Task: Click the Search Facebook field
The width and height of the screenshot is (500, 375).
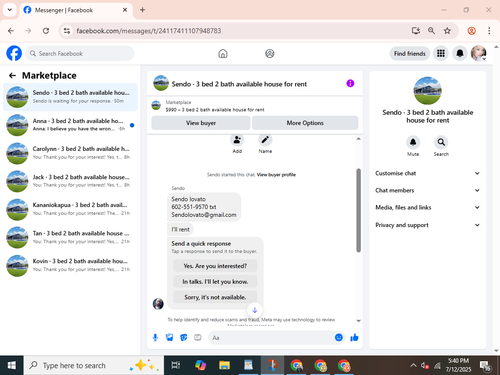Action: coord(80,53)
